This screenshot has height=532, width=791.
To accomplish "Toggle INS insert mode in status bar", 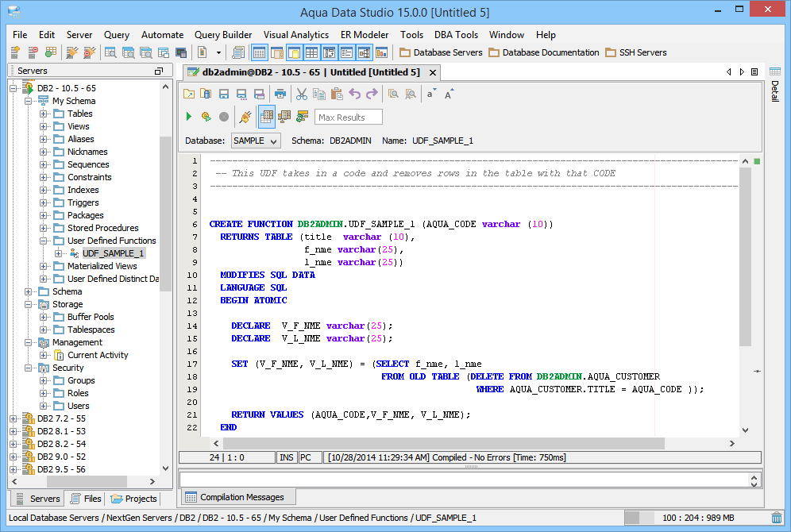I will (x=287, y=457).
